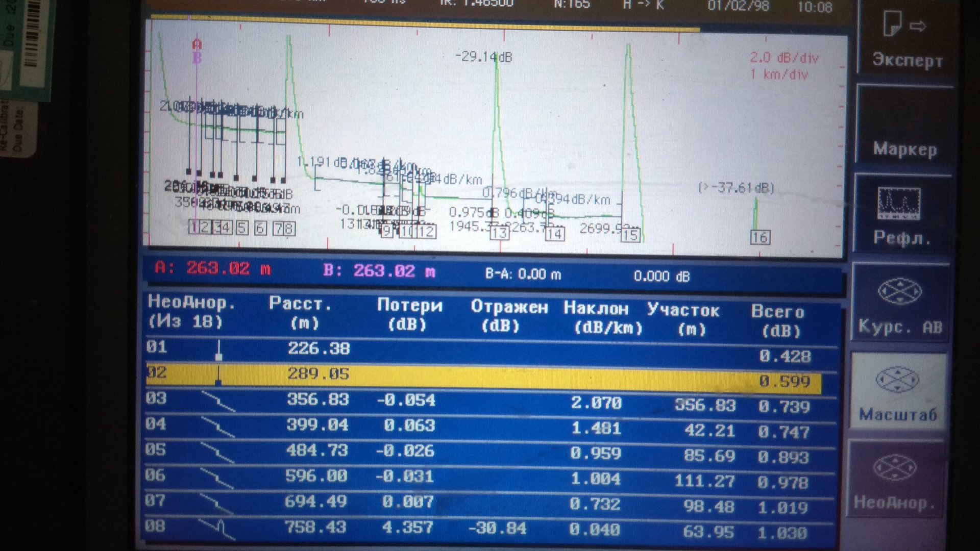Click event row 05 splice icon

tap(217, 452)
